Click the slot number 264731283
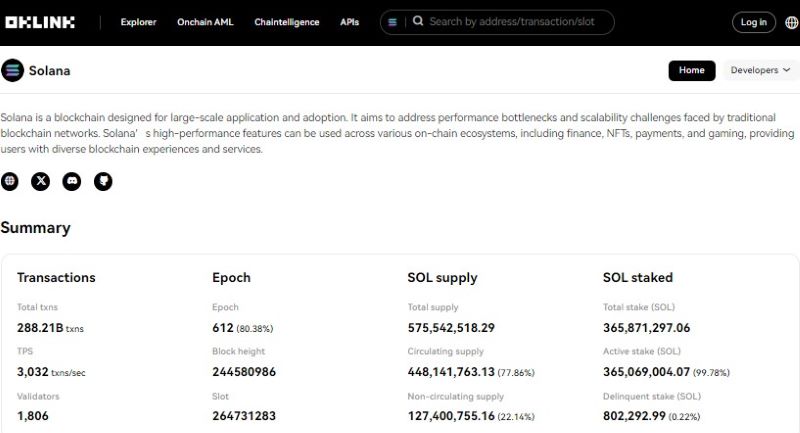Screen dimensions: 800x433 (244, 416)
